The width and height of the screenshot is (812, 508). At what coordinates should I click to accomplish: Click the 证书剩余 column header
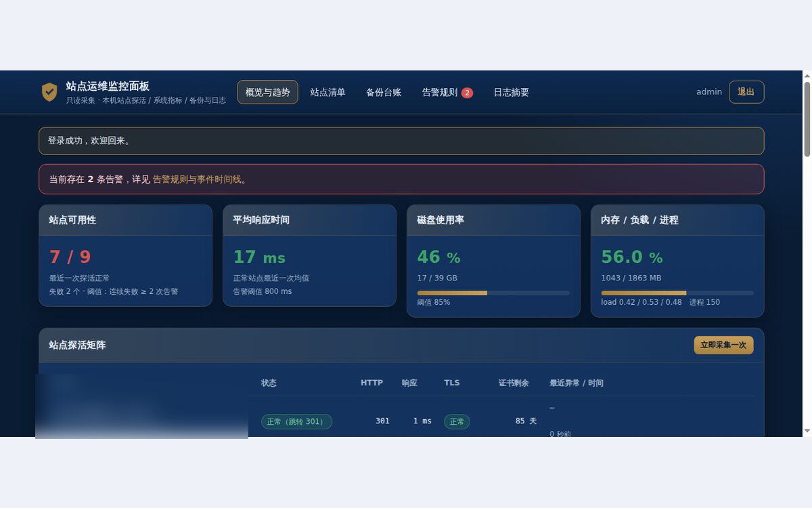[514, 383]
